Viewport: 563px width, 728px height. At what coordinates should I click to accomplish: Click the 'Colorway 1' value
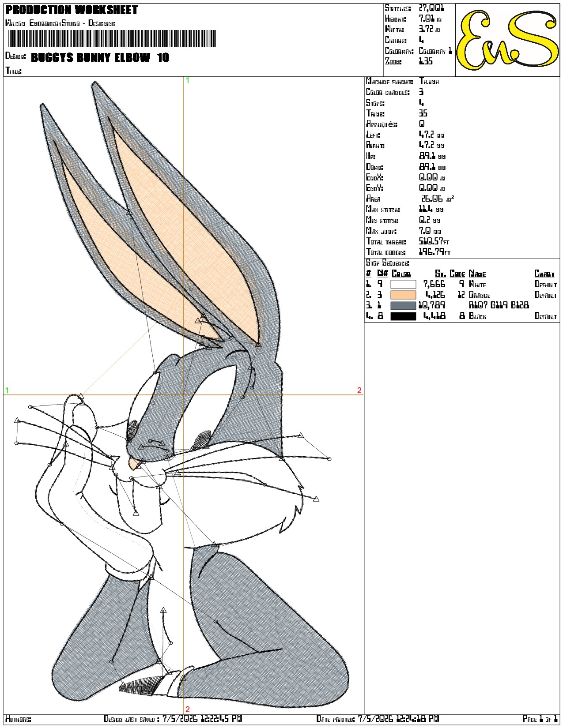click(435, 51)
